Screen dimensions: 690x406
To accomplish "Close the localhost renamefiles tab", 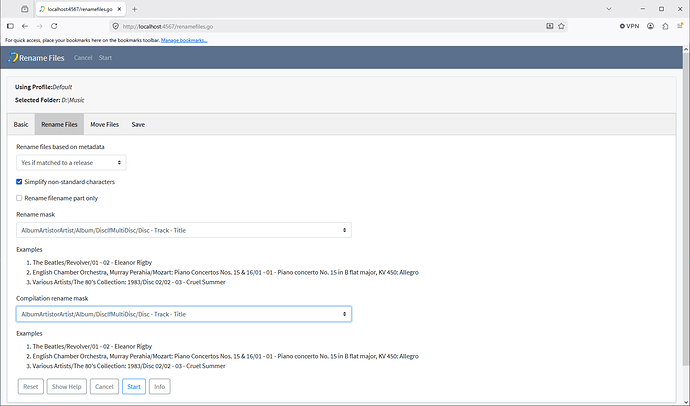I will pos(119,9).
